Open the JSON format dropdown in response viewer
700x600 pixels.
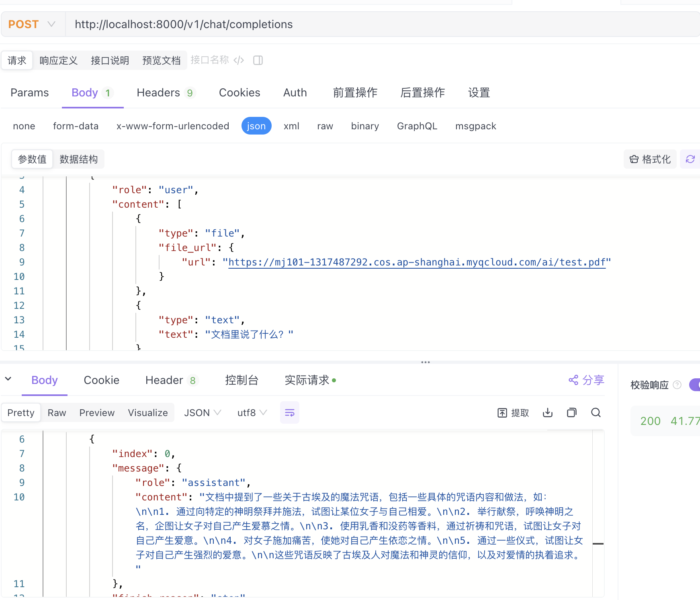(202, 412)
